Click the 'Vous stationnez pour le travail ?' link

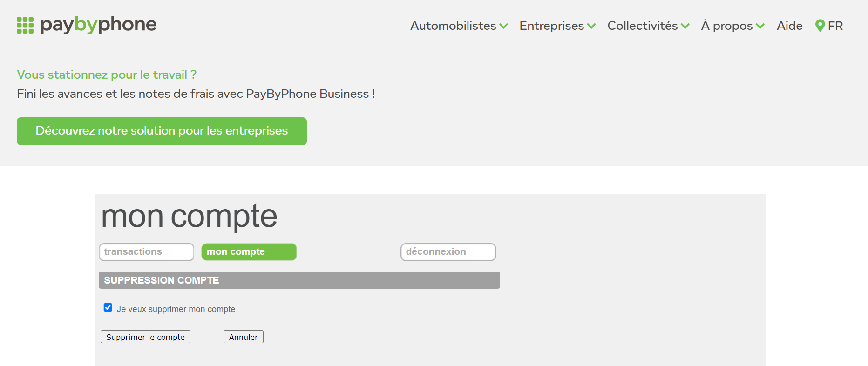tap(107, 75)
